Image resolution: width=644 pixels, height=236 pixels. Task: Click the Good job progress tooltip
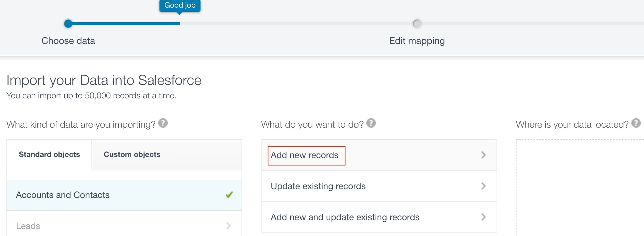pos(180,6)
